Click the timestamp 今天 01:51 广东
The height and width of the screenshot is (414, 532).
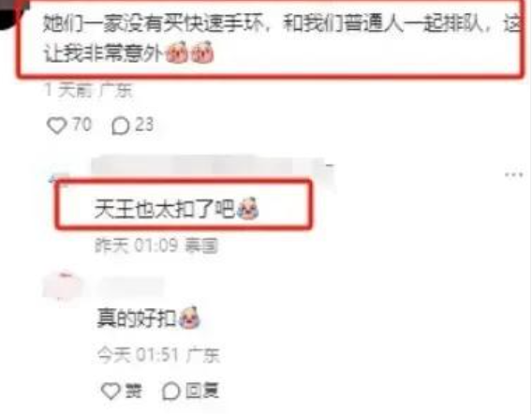coord(158,355)
